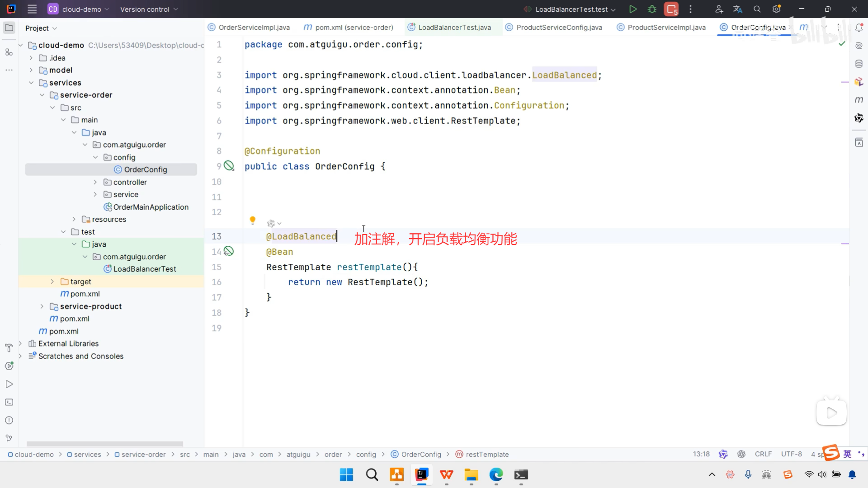Click the UTF-8 encoding status widget
The height and width of the screenshot is (488, 868).
[x=791, y=454]
